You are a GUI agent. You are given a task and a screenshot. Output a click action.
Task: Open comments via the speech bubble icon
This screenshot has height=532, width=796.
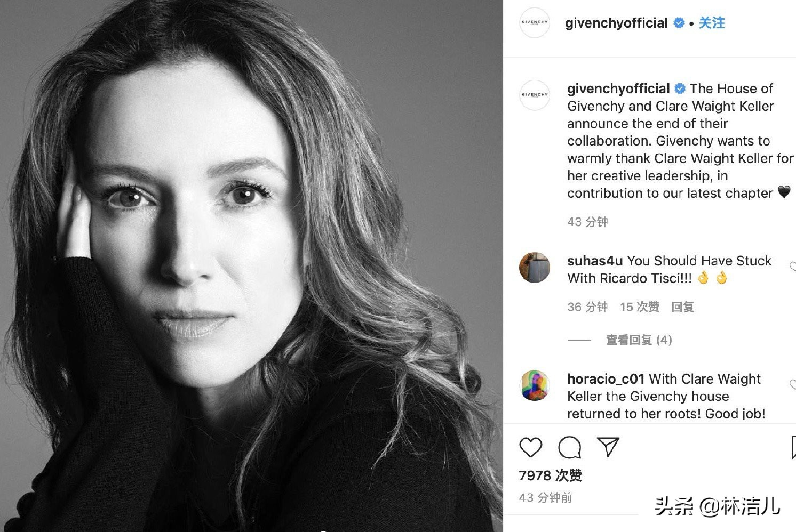570,448
